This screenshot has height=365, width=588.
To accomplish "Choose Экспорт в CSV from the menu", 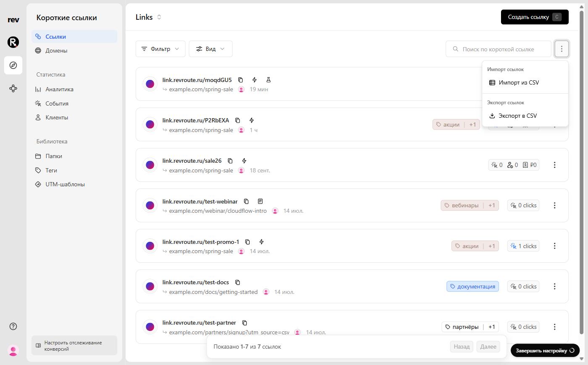I will (x=525, y=116).
